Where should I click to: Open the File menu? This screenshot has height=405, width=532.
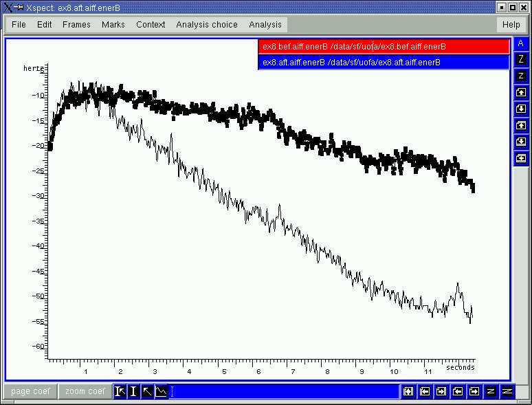coord(19,25)
